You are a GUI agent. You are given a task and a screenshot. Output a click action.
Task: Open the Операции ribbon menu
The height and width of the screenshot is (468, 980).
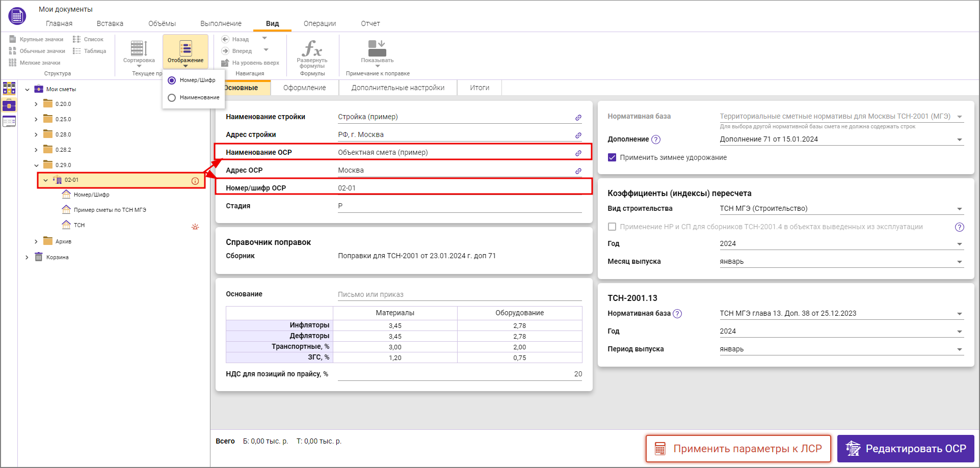320,23
